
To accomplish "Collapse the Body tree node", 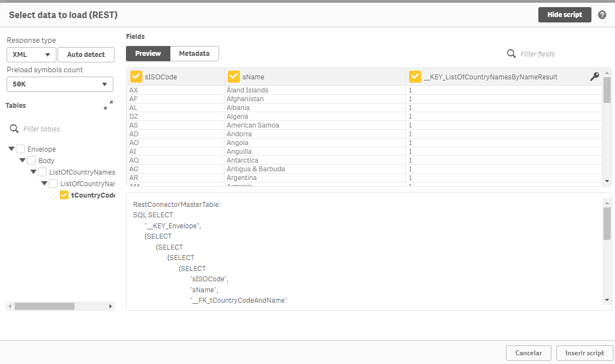I will pos(22,160).
